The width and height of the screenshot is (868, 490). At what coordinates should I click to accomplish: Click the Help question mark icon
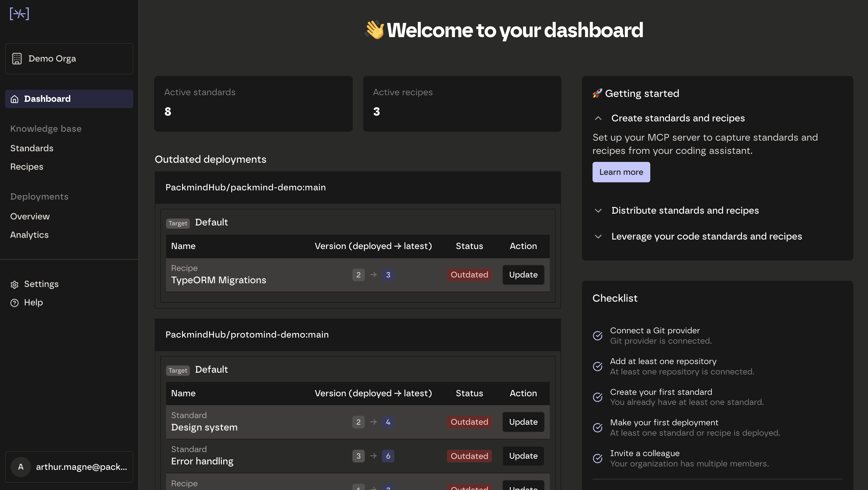[14, 303]
